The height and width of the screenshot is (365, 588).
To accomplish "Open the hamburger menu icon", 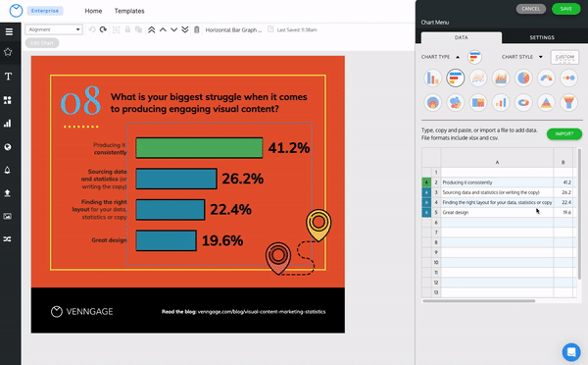I will pos(9,31).
